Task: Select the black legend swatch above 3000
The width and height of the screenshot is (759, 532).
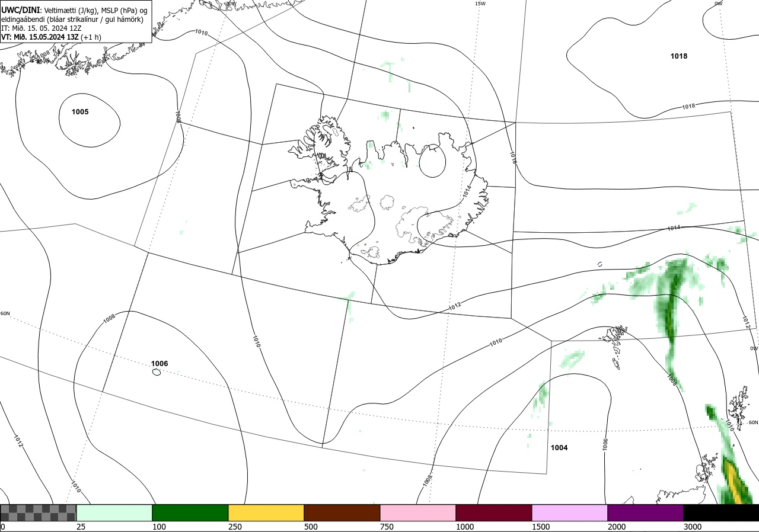Action: tap(721, 512)
